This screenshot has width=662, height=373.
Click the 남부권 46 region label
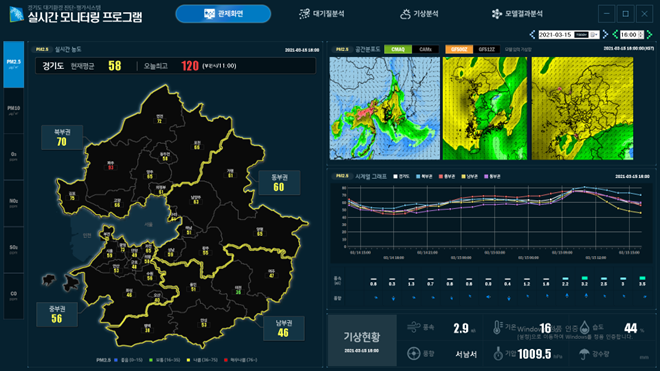pos(283,328)
